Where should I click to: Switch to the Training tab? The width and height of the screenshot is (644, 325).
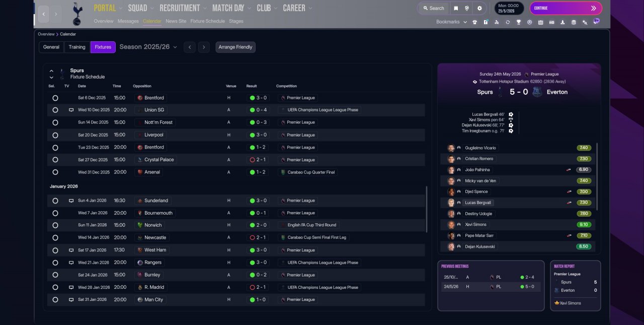77,47
